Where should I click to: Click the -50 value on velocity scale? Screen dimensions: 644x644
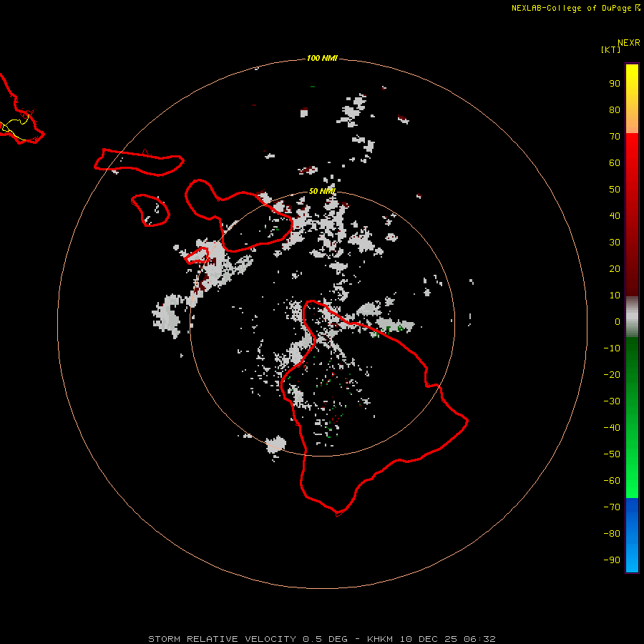tap(612, 454)
